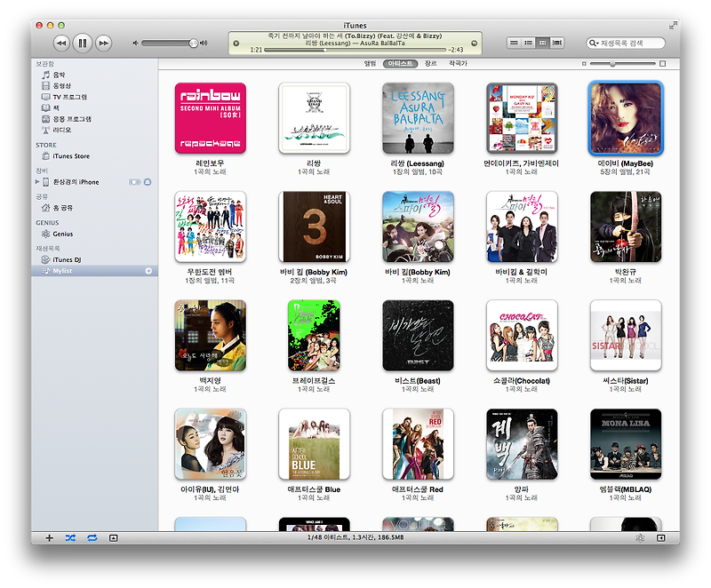Switch to the 앨범 albums tab

[x=370, y=63]
